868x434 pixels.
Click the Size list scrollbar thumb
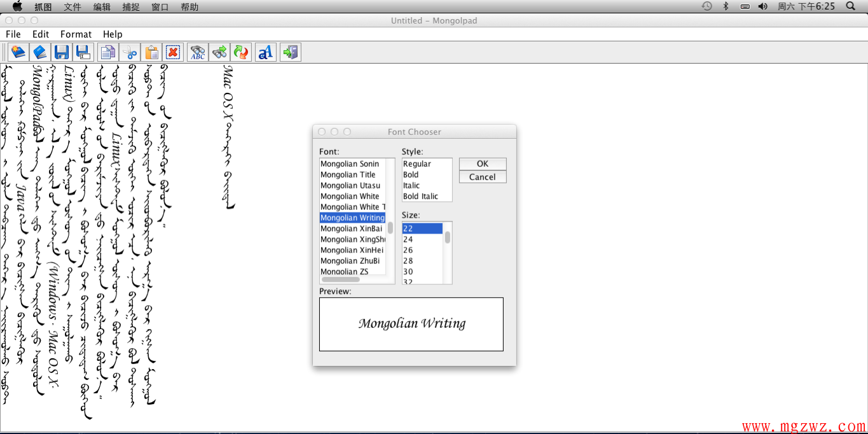click(x=448, y=237)
